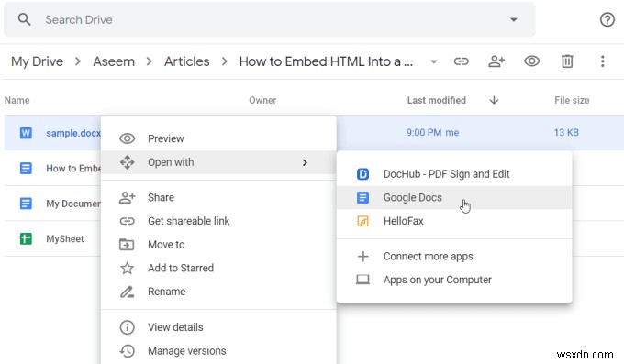Image resolution: width=624 pixels, height=364 pixels.
Task: Choose Manage versions
Action: [218, 351]
